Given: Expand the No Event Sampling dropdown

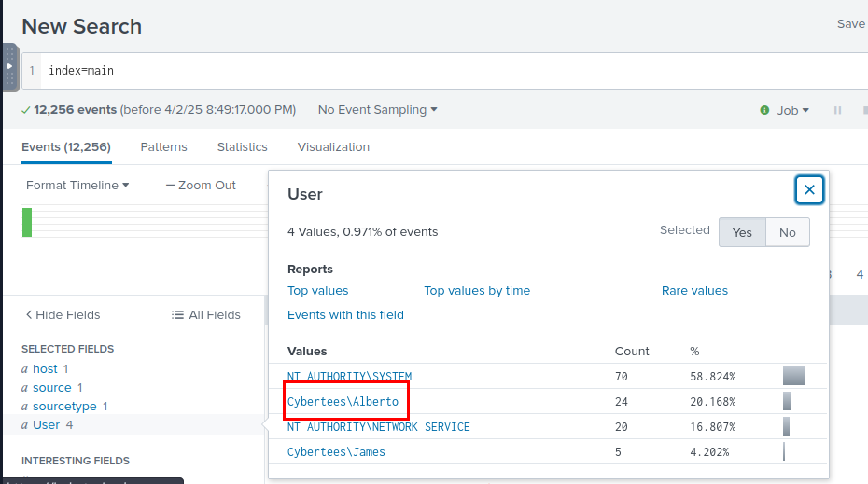Looking at the screenshot, I should [377, 110].
